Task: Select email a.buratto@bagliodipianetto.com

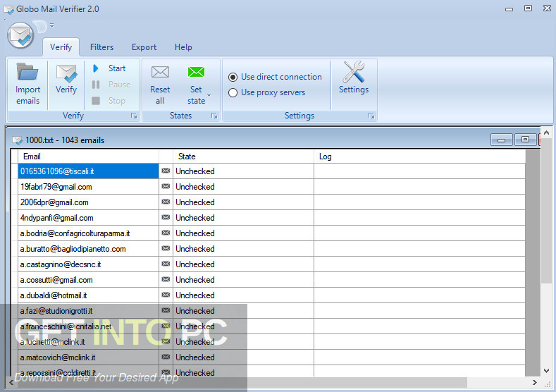Action: point(88,249)
